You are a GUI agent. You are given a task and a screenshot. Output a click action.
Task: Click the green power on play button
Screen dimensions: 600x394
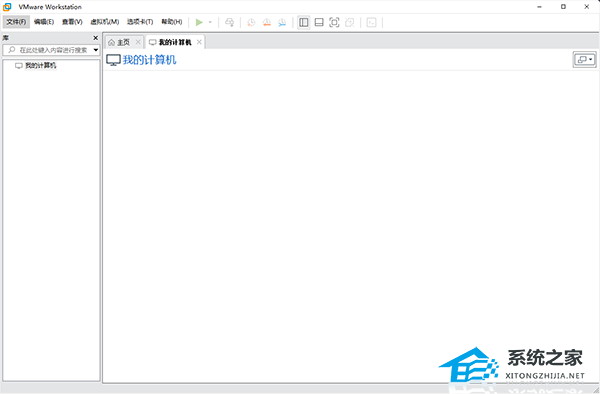[x=199, y=22]
